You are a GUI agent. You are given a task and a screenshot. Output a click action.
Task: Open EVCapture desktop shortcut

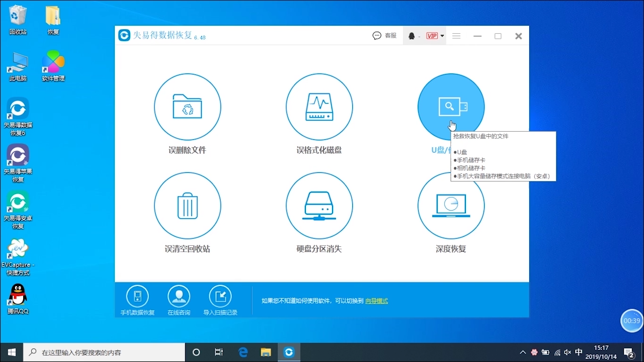coord(18,257)
